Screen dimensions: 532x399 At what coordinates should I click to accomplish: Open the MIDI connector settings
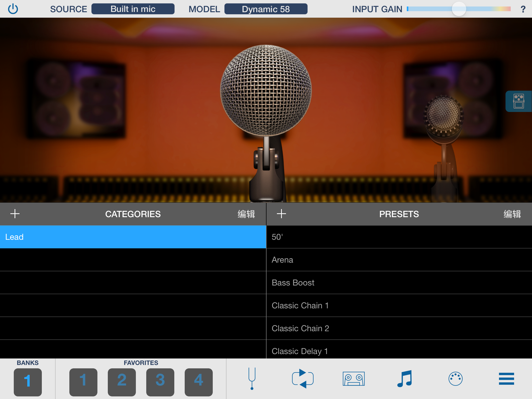455,379
